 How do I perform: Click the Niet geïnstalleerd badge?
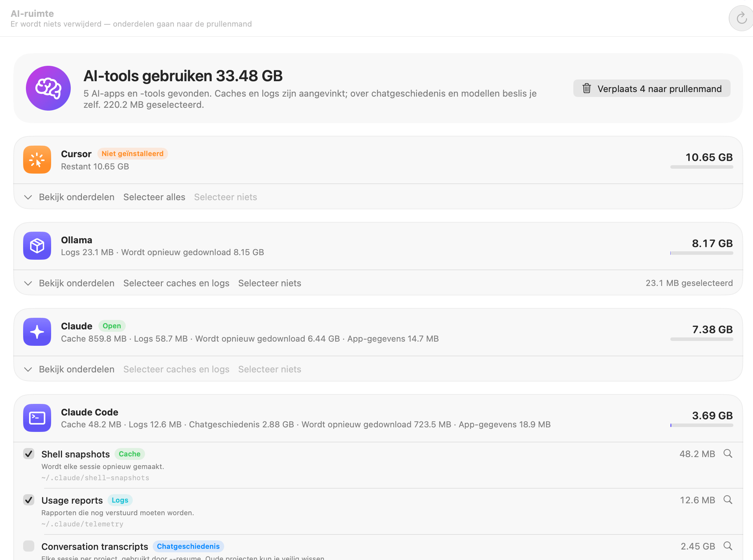click(x=132, y=154)
